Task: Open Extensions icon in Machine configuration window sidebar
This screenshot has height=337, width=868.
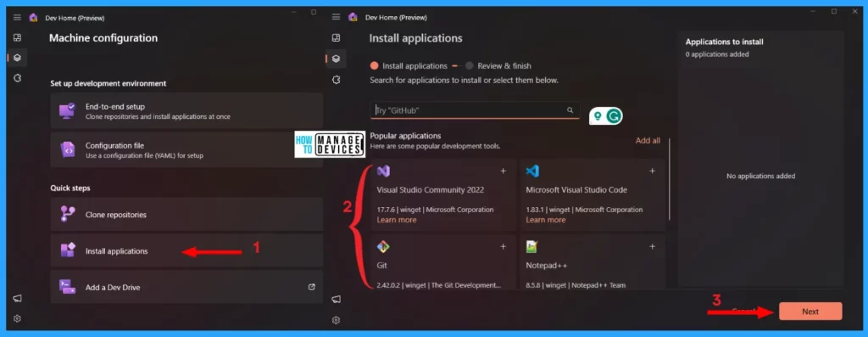Action: coord(17,78)
